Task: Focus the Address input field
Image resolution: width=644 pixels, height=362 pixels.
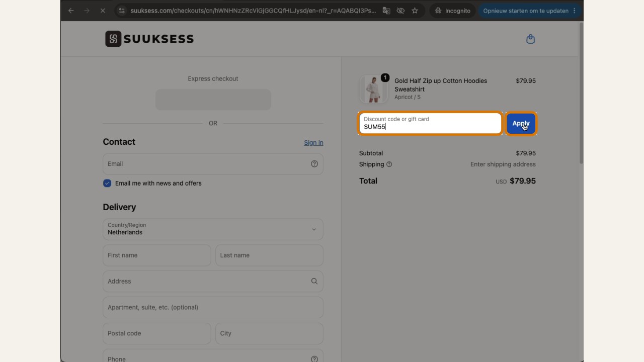Action: pos(213,281)
